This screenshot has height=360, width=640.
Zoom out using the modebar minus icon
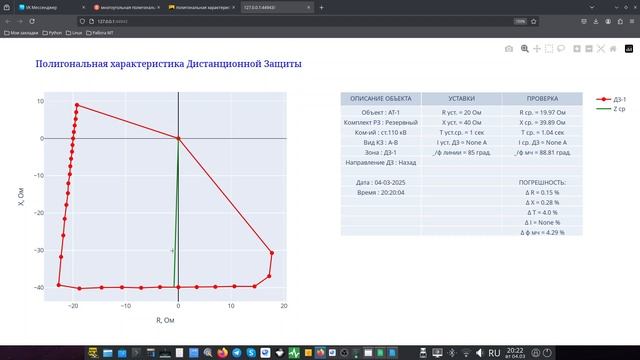(589, 49)
